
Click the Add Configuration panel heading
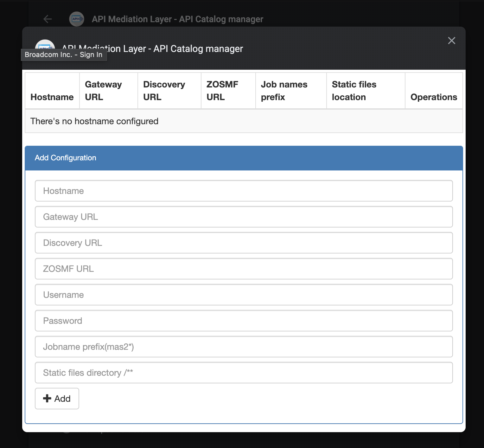[244, 158]
